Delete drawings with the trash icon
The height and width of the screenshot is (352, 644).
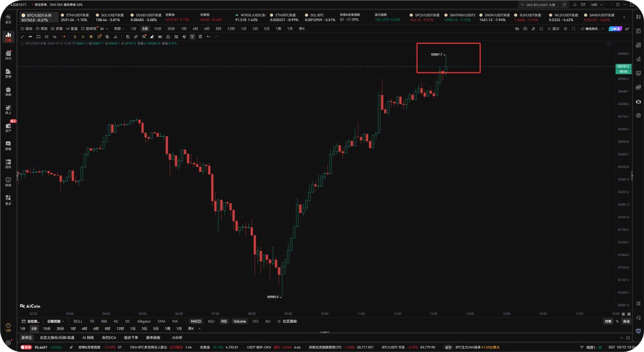click(200, 37)
